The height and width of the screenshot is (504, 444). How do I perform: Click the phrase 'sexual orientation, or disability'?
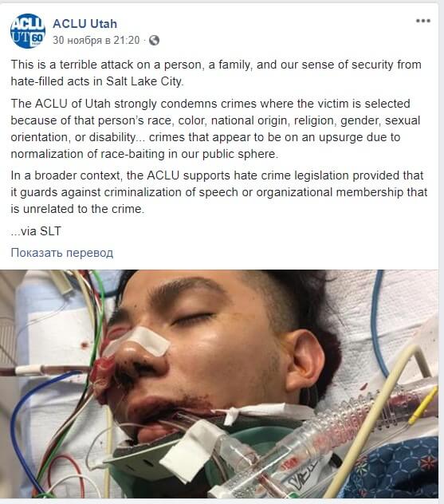pyautogui.click(x=215, y=129)
